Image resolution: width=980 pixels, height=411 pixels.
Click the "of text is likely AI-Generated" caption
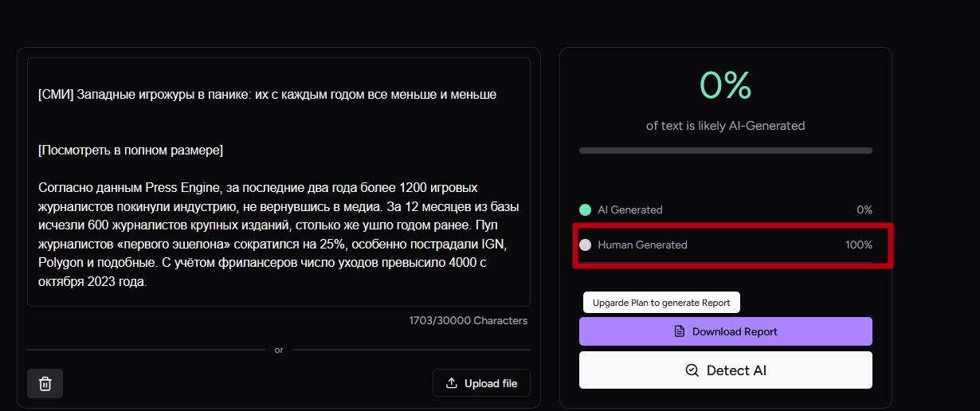[x=725, y=126]
